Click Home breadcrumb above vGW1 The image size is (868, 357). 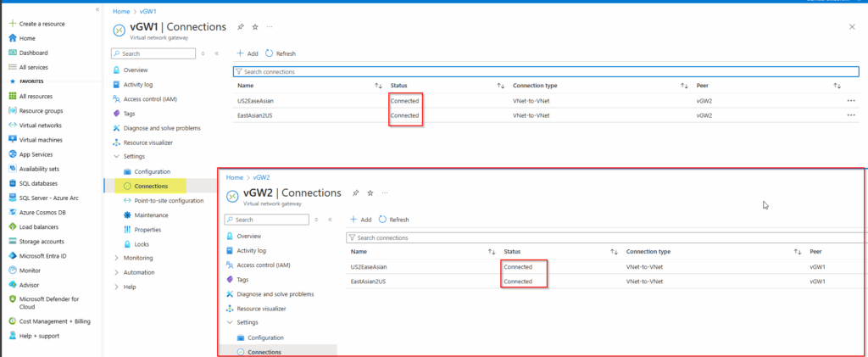[x=121, y=11]
